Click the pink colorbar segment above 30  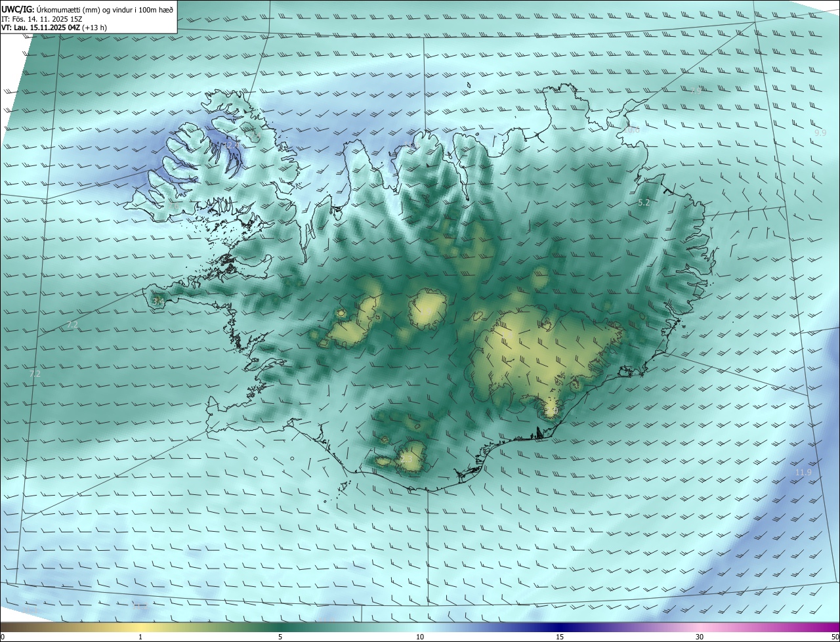700,627
